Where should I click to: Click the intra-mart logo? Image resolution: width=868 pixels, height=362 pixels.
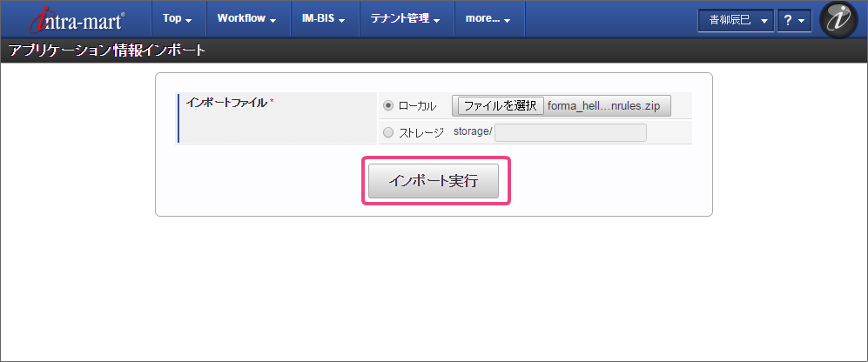[77, 19]
